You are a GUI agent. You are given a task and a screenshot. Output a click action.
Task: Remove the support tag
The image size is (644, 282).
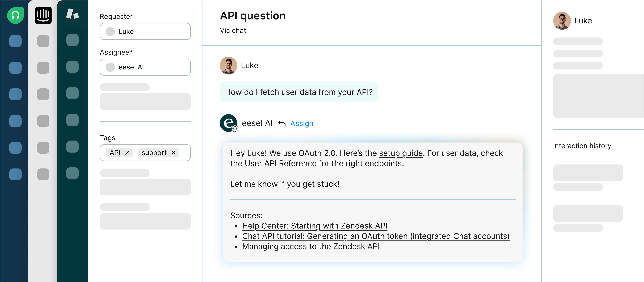click(174, 153)
